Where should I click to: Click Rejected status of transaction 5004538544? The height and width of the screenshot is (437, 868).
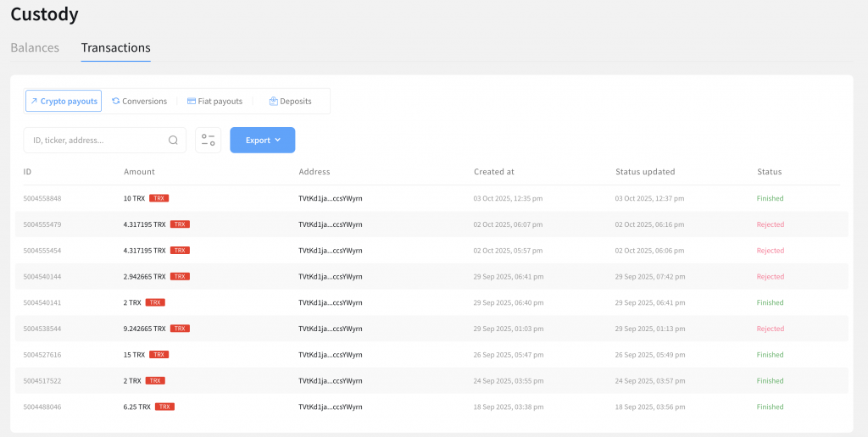770,329
